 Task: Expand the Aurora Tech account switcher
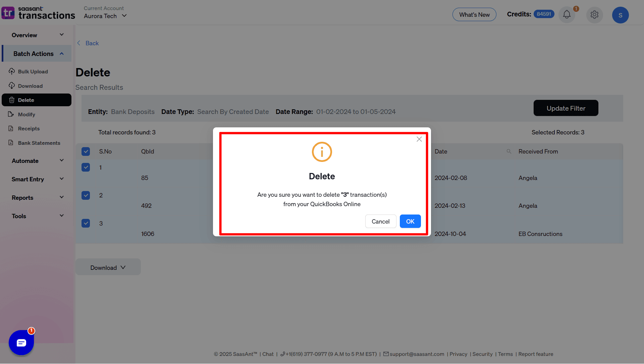[x=124, y=15]
